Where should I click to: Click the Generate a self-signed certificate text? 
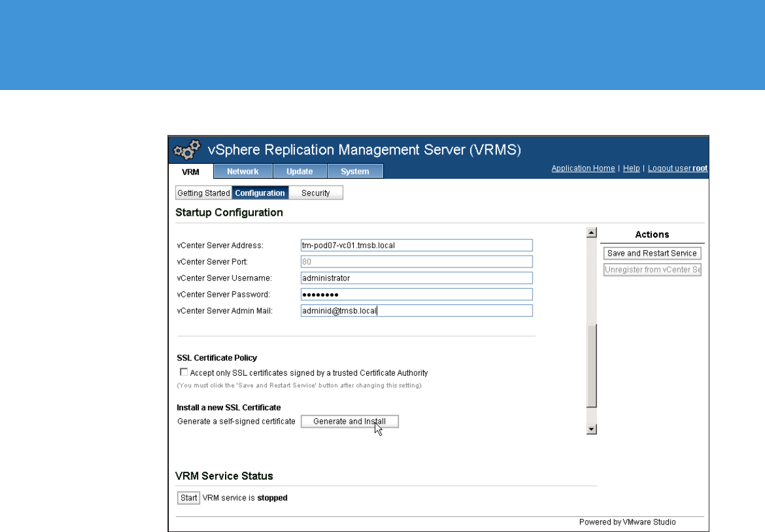(x=236, y=421)
